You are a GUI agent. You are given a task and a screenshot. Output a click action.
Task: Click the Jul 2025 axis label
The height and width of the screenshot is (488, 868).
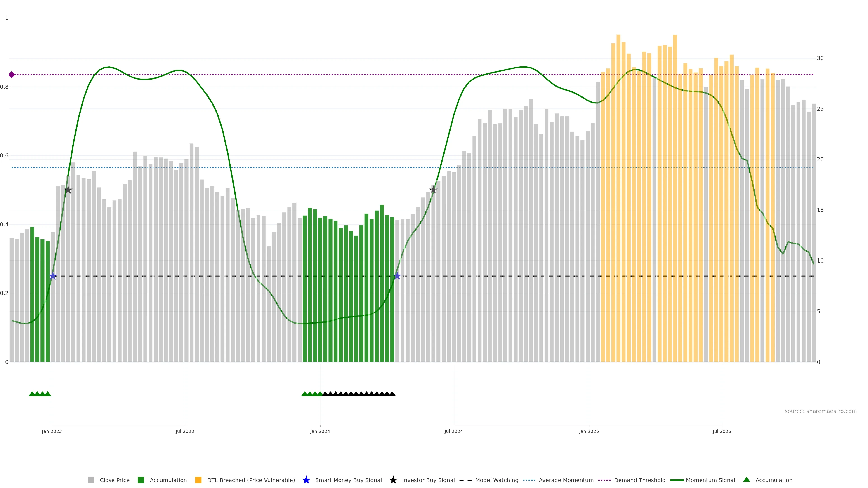722,431
